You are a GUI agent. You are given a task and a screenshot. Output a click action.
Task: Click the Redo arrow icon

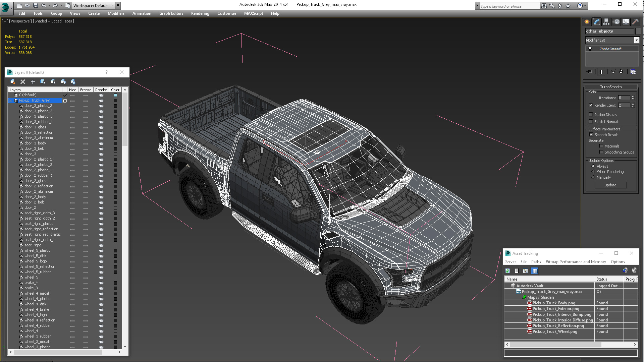(x=55, y=5)
